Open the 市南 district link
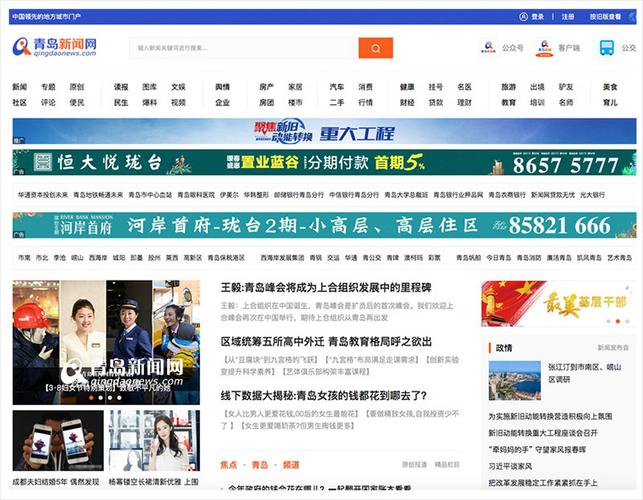The width and height of the screenshot is (643, 500). tap(24, 258)
